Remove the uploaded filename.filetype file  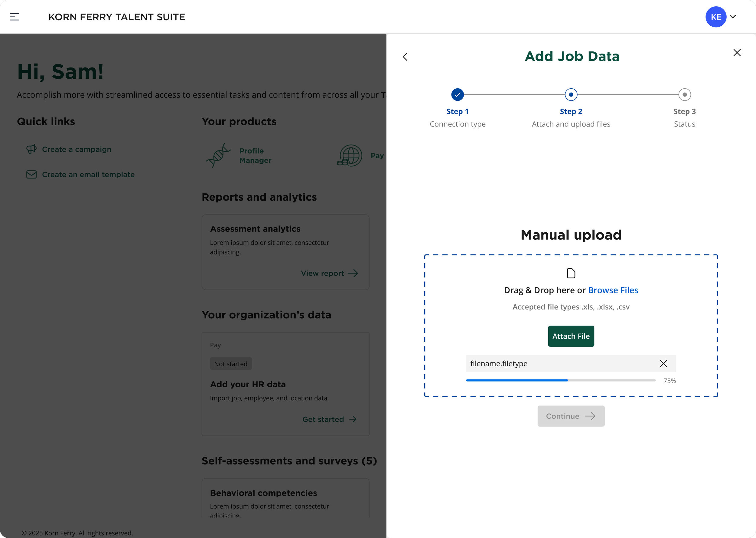coord(663,363)
